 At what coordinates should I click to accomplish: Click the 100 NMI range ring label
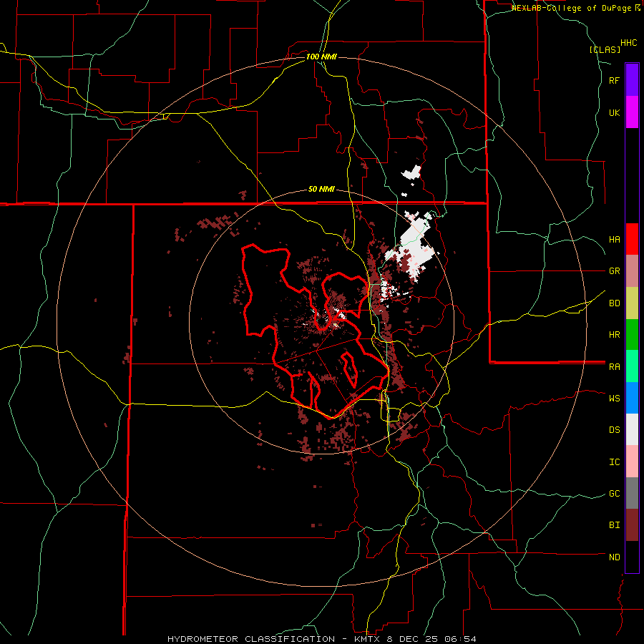(321, 57)
